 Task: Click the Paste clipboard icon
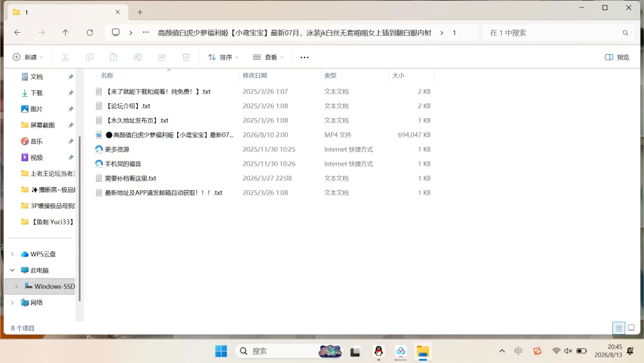[x=114, y=57]
